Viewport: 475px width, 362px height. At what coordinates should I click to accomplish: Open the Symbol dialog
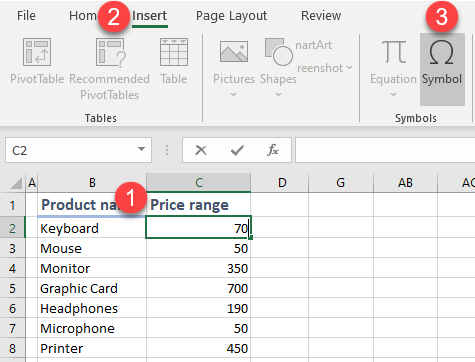point(442,69)
